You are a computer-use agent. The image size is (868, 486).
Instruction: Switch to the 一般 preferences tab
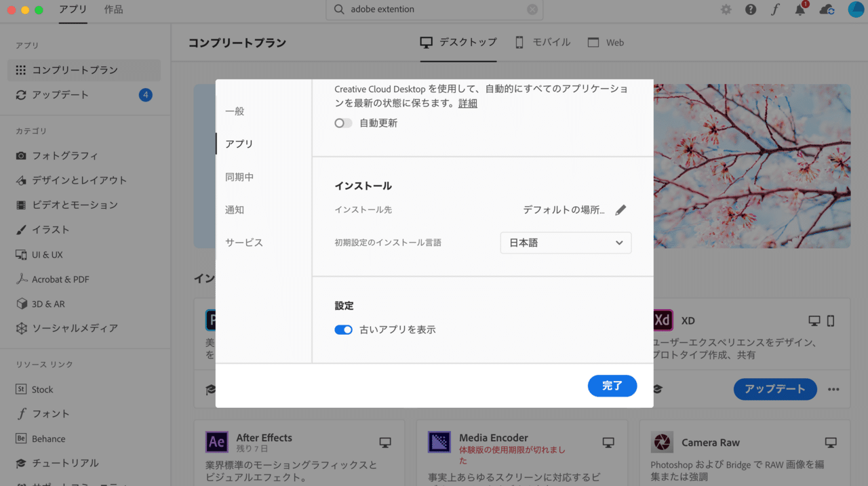click(x=235, y=111)
